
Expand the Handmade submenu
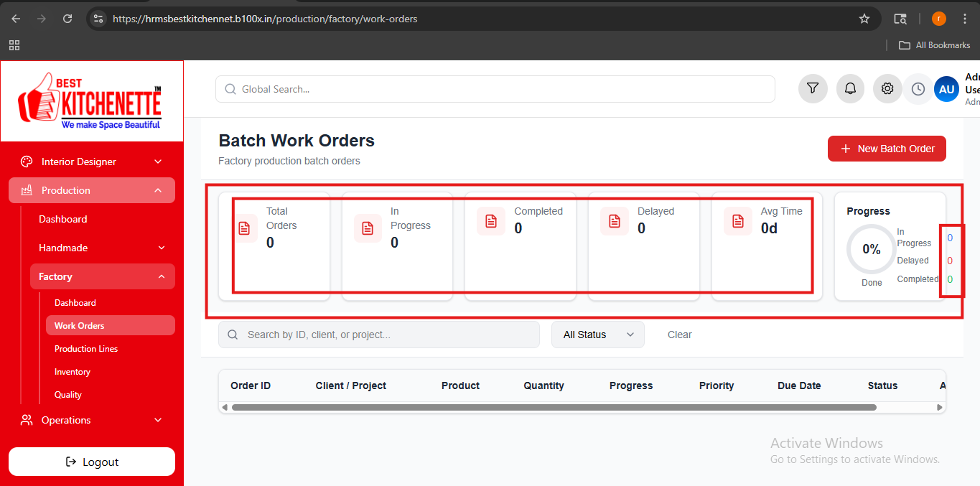click(x=103, y=248)
